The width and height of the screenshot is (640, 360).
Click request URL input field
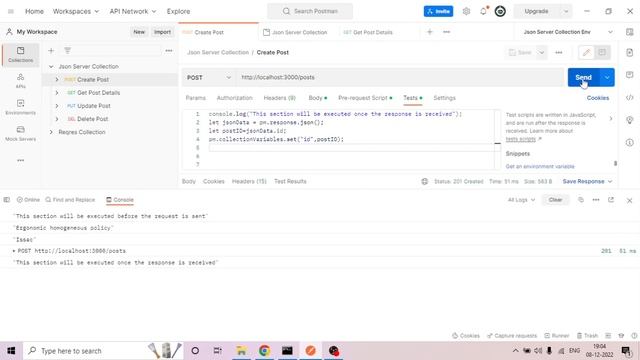click(x=400, y=78)
